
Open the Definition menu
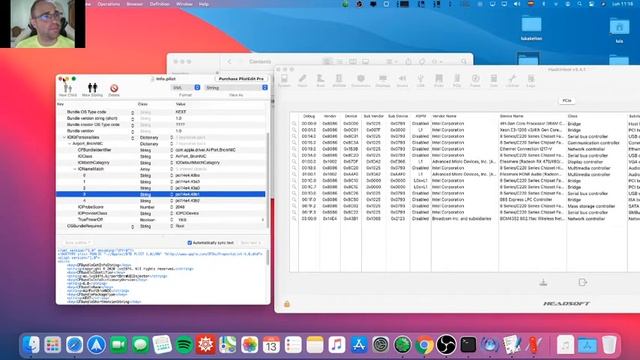click(160, 4)
